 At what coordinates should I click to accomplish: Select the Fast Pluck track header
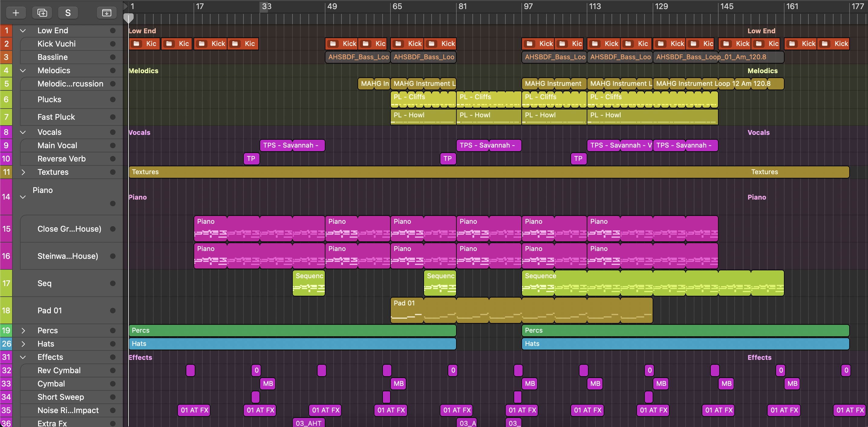71,117
